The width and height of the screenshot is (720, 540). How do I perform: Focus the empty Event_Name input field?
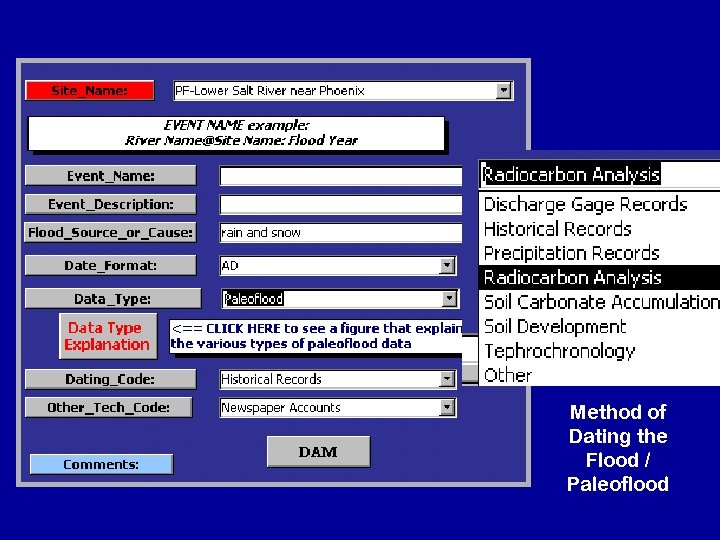341,176
